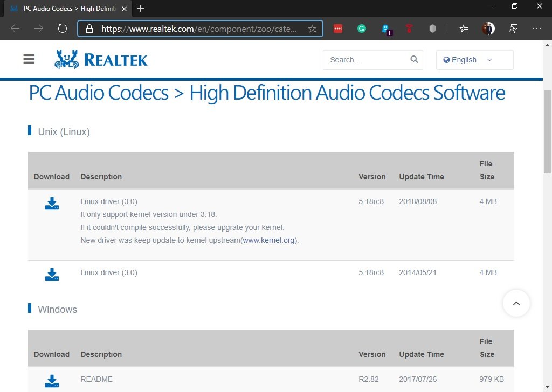
Task: Click "If it couldn't compile successfully" line
Action: (x=182, y=227)
